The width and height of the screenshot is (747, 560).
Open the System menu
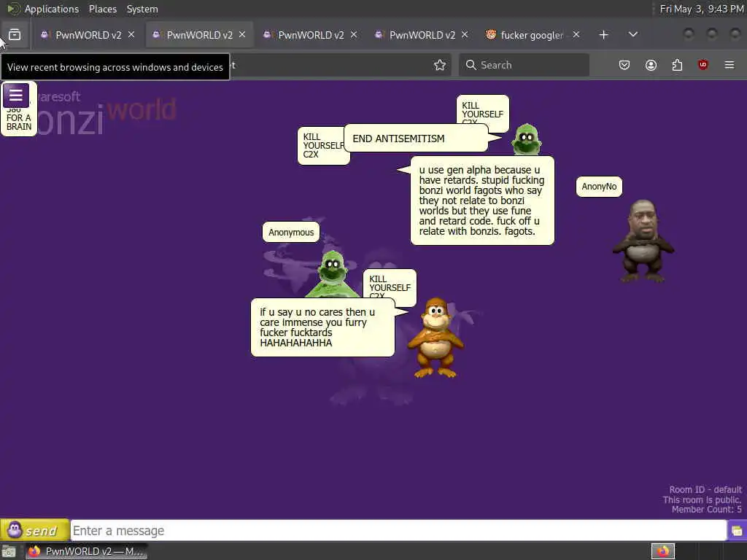click(142, 9)
